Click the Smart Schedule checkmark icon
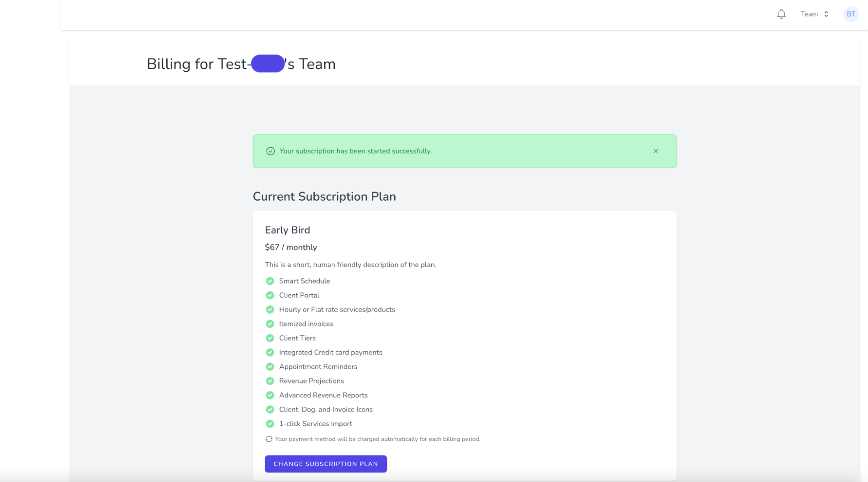This screenshot has width=868, height=482. click(270, 281)
